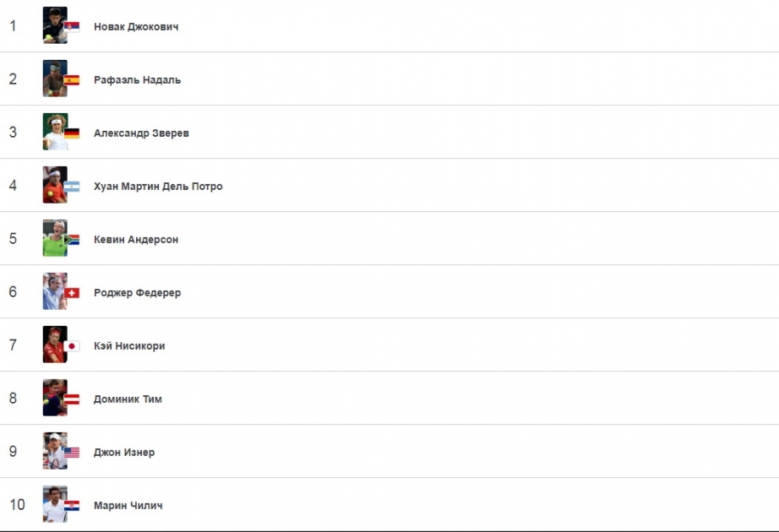Screen dimensions: 779x532
Task: Open the Марин Чилич player link
Action: tap(128, 505)
